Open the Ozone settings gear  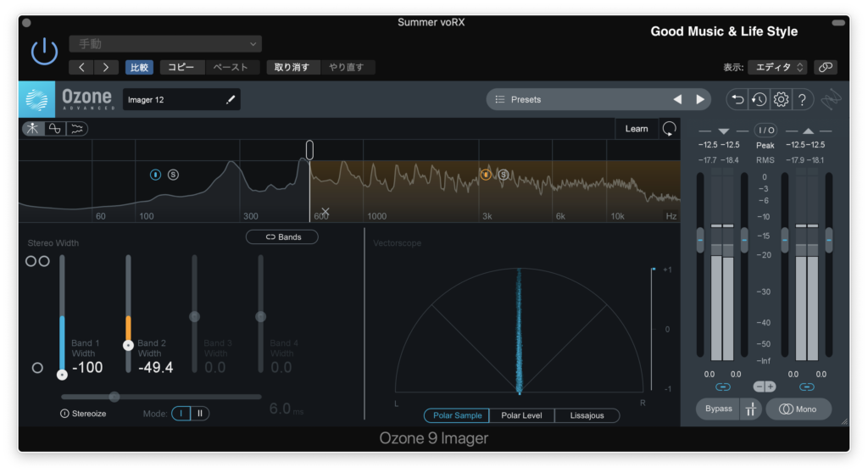tap(781, 100)
